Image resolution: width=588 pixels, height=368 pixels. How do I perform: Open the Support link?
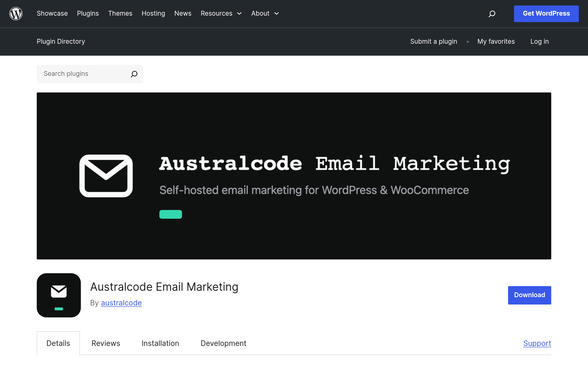(x=537, y=343)
